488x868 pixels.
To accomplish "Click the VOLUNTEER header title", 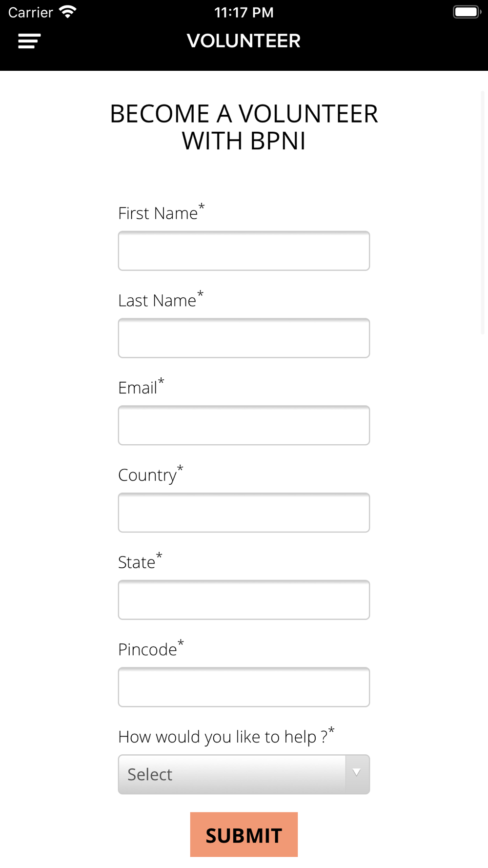I will click(x=244, y=41).
